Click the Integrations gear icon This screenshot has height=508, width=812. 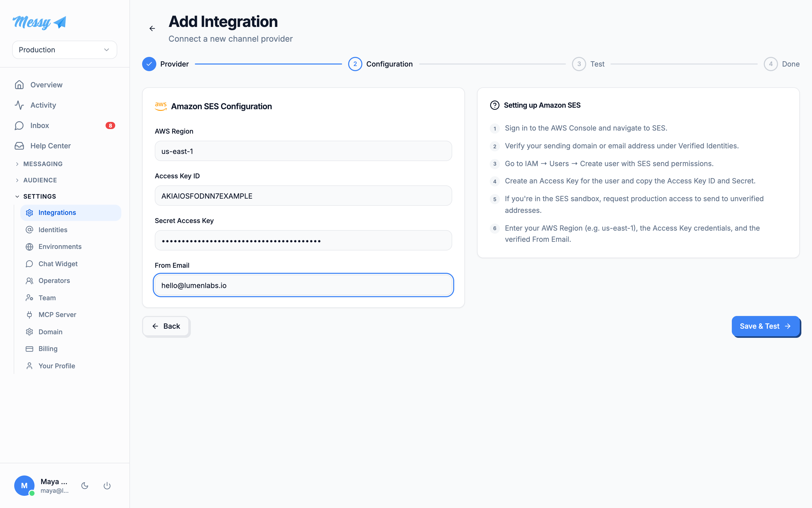point(29,213)
